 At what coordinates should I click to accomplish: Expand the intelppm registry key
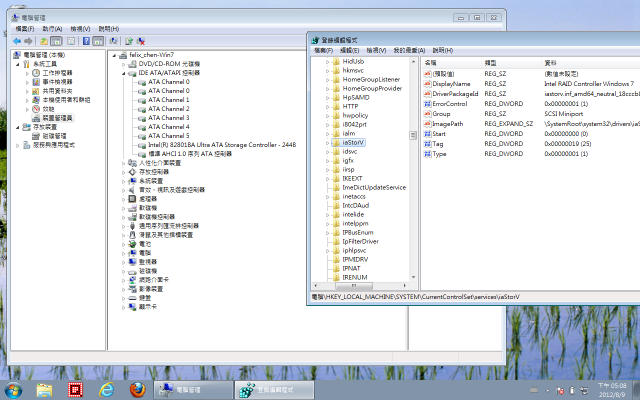point(327,223)
